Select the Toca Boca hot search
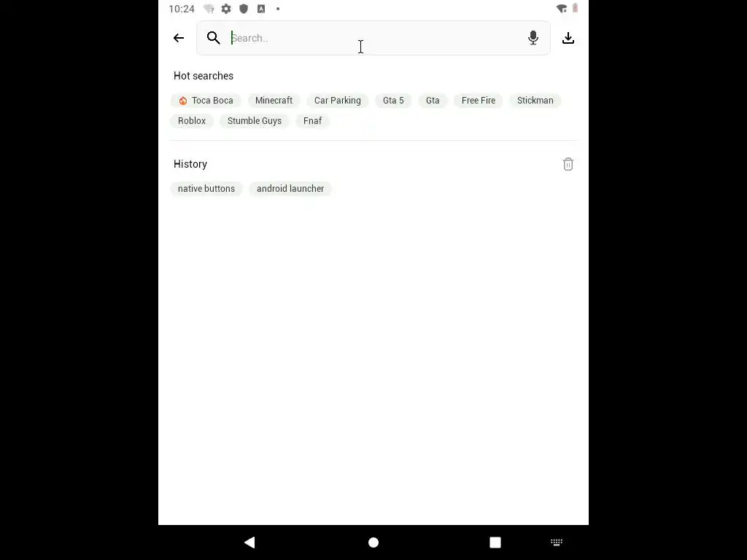 tap(206, 101)
